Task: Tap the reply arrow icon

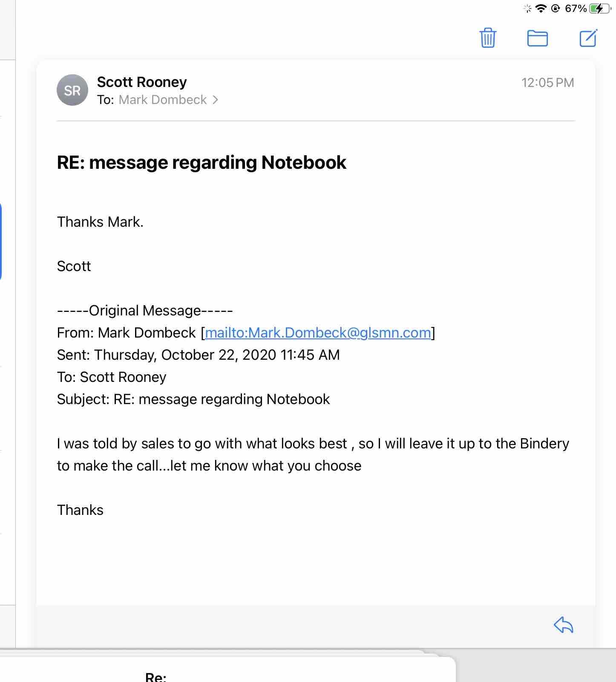Action: click(563, 625)
